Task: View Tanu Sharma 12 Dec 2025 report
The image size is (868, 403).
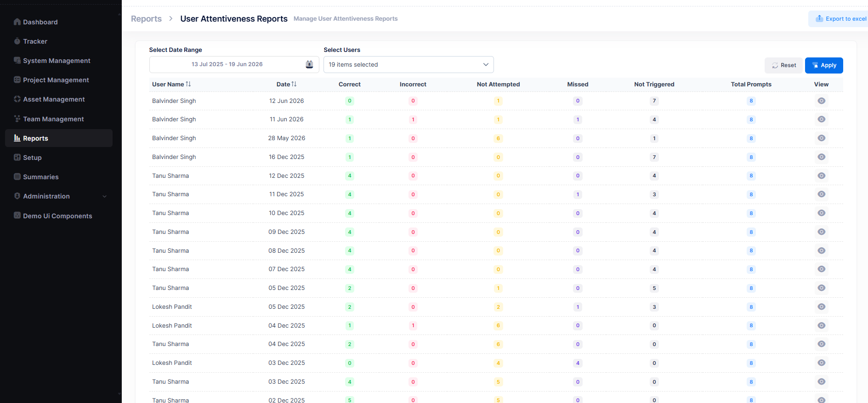Action: coord(822,176)
